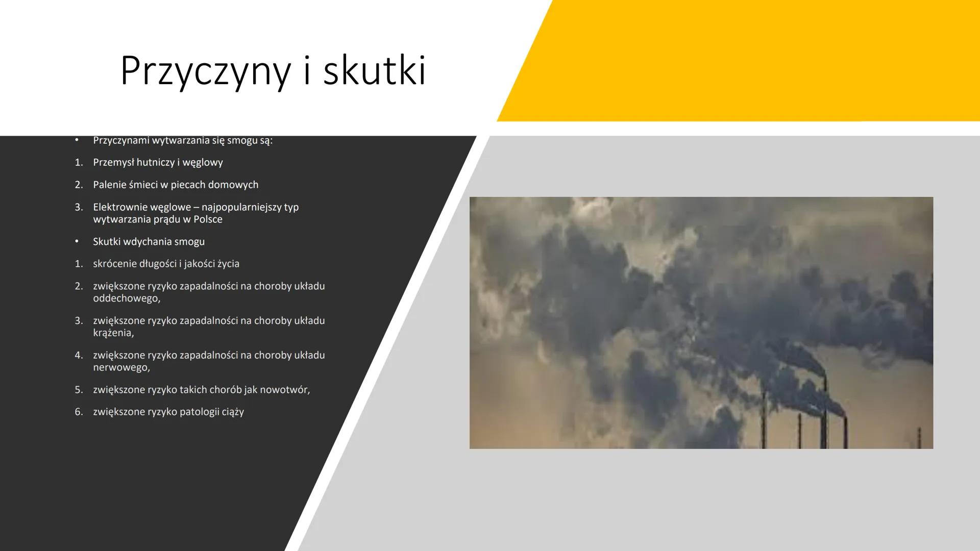Click "skrócenie długości i jakości życia"
Image resolution: width=980 pixels, height=551 pixels.
coord(167,264)
